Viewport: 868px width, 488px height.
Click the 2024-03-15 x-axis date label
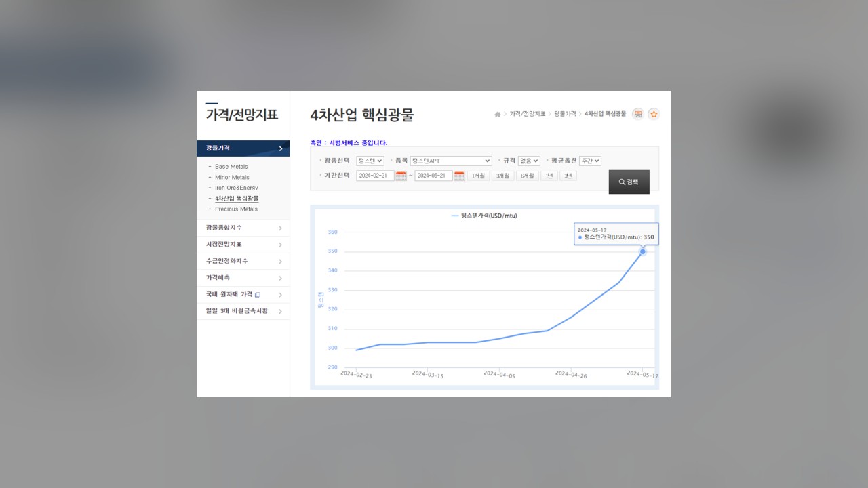click(427, 374)
